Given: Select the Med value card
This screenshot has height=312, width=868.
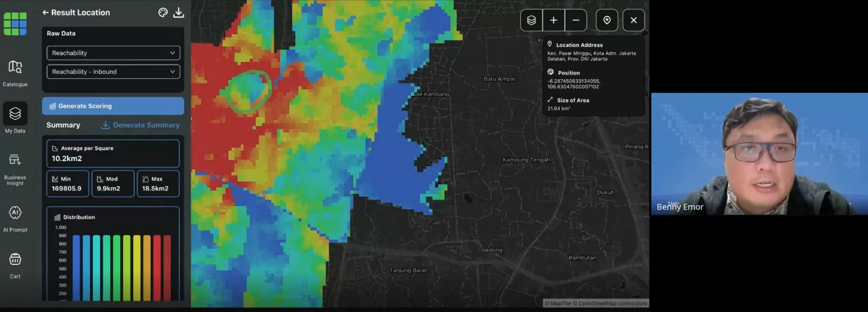Looking at the screenshot, I should (113, 184).
